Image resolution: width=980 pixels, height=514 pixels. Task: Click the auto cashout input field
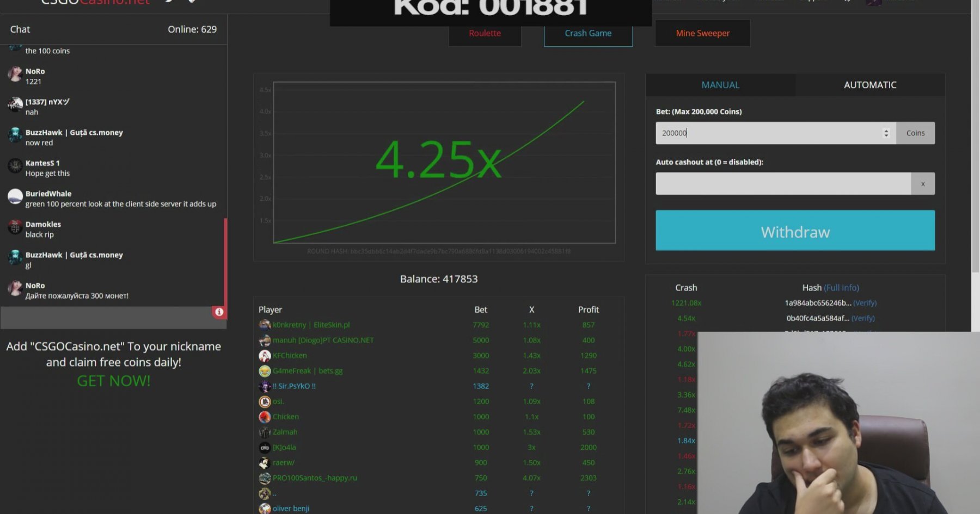783,184
